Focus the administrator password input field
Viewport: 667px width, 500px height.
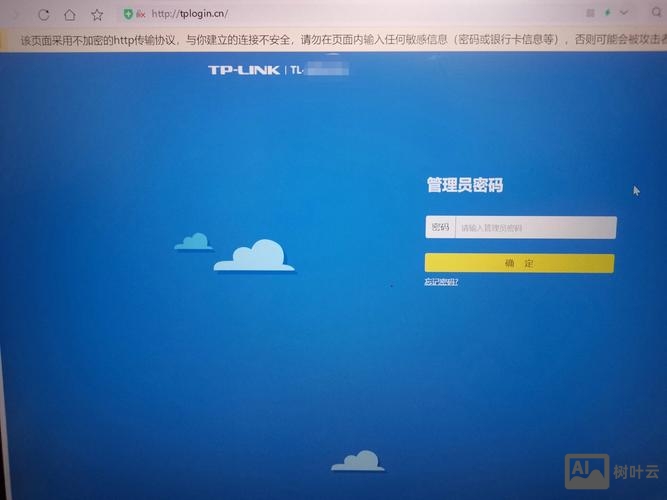[536, 228]
